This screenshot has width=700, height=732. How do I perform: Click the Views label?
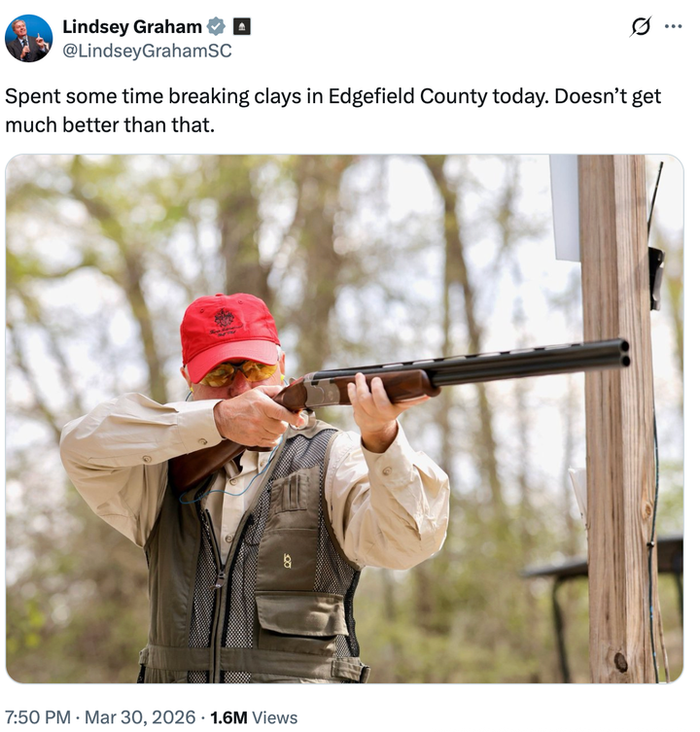click(275, 717)
